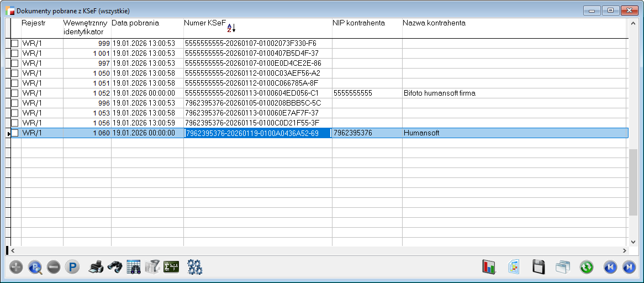Click the floppy disk save icon

(539, 267)
